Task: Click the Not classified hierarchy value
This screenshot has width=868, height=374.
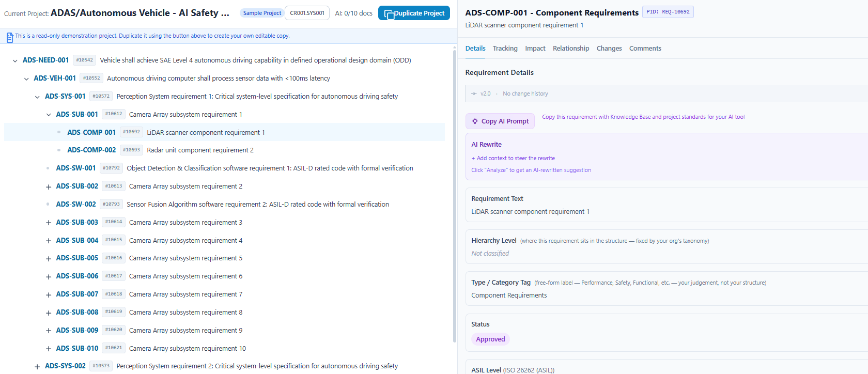Action: (x=490, y=254)
